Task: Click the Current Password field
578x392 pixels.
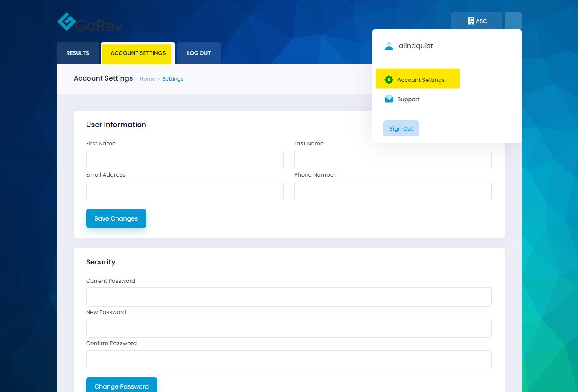Action: pos(289,297)
